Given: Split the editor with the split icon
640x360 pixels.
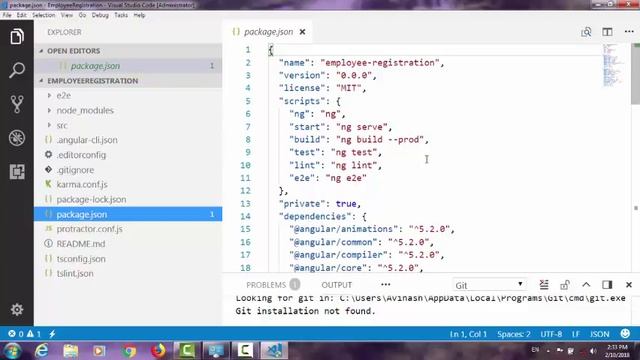Looking at the screenshot, I should pos(607,32).
